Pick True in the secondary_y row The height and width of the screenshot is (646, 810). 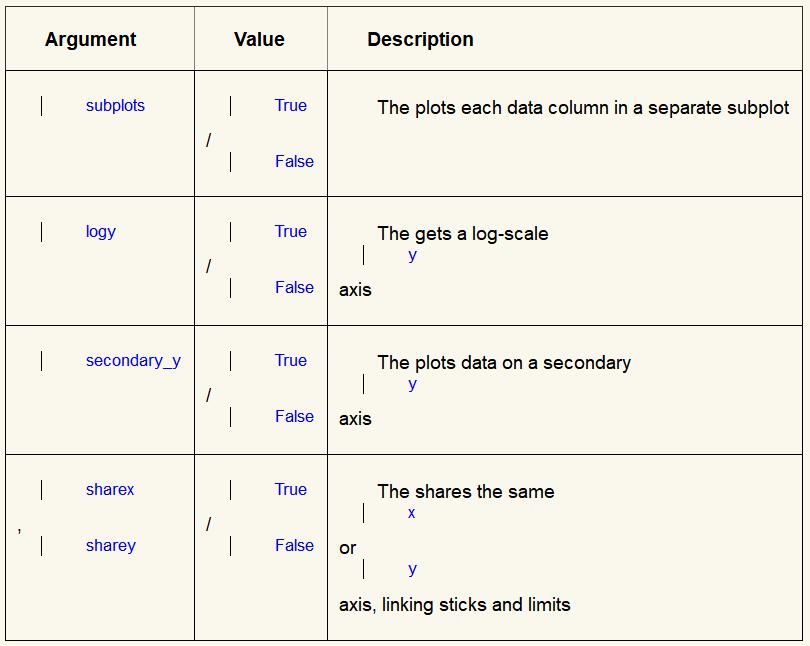pyautogui.click(x=291, y=361)
